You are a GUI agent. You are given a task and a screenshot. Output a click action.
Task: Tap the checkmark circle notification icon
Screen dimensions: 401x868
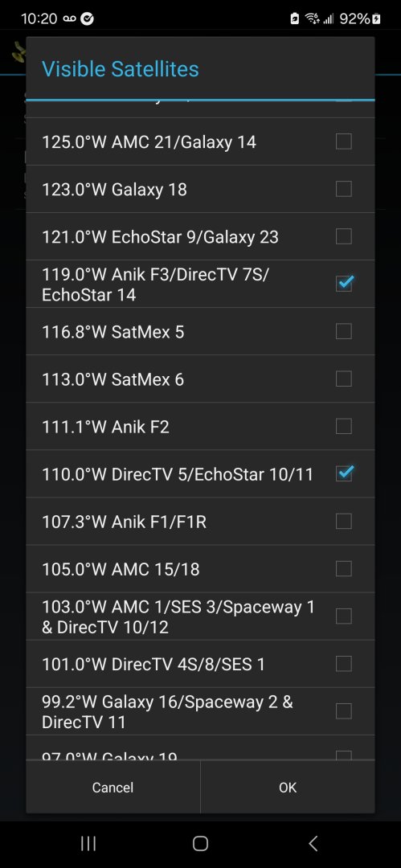click(x=87, y=18)
